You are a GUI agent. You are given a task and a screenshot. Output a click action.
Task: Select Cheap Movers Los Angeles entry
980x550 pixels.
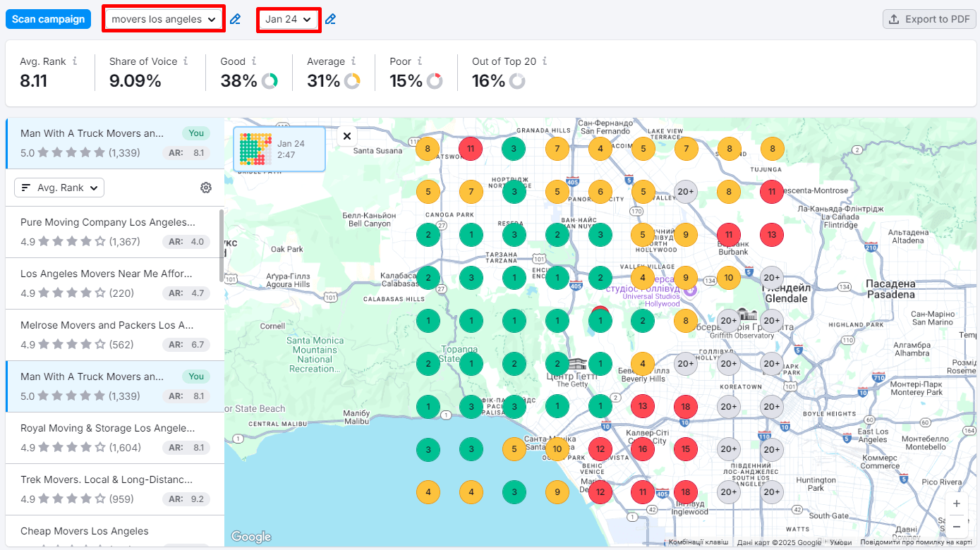tap(114, 531)
